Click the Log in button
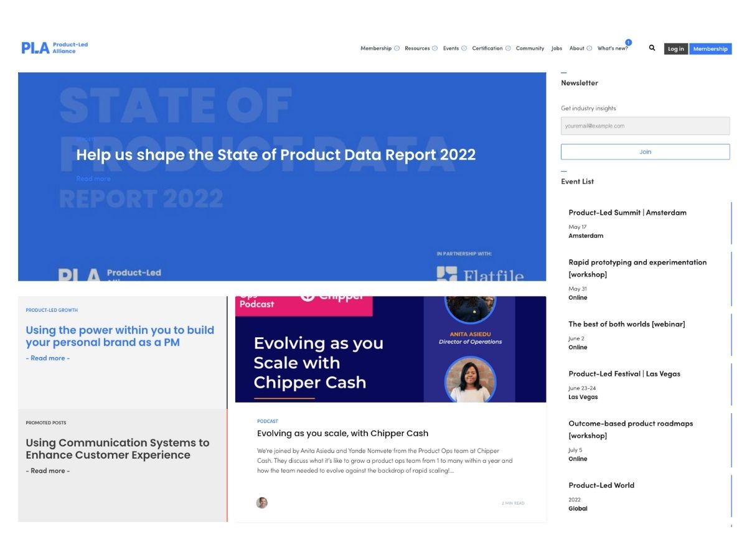This screenshot has height=560, width=747. 676,49
